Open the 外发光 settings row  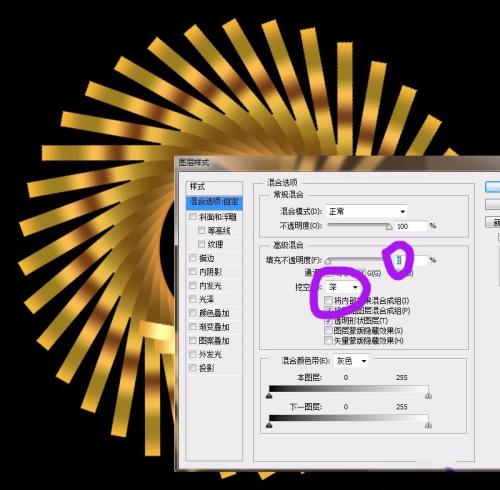point(214,354)
